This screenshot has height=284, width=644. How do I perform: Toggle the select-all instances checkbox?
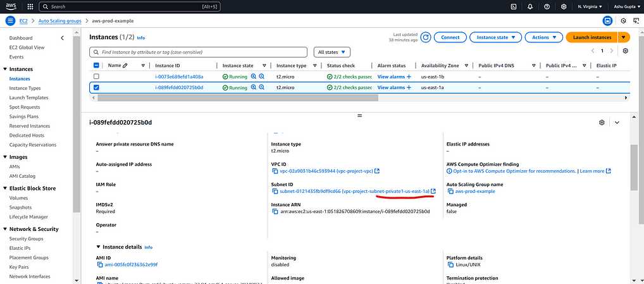[x=96, y=65]
